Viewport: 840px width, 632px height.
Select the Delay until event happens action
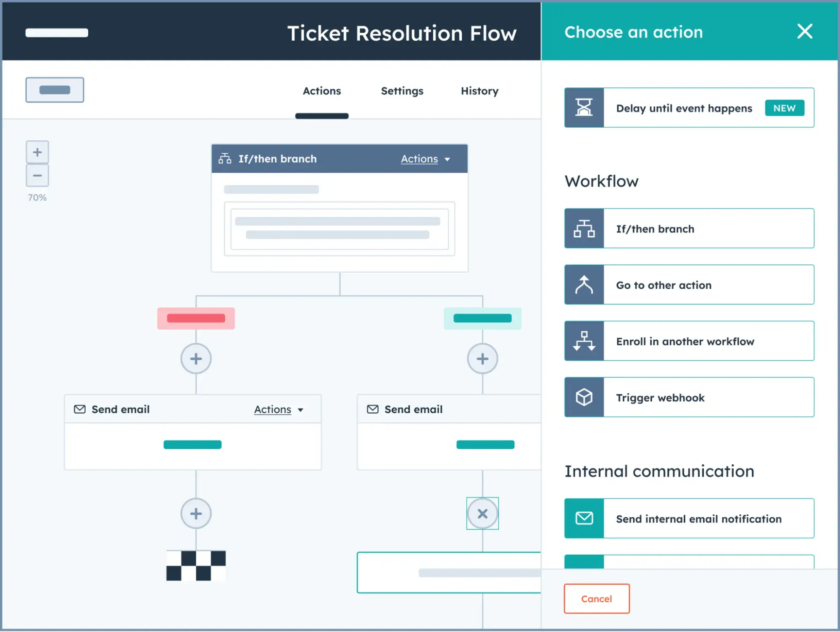[x=689, y=108]
